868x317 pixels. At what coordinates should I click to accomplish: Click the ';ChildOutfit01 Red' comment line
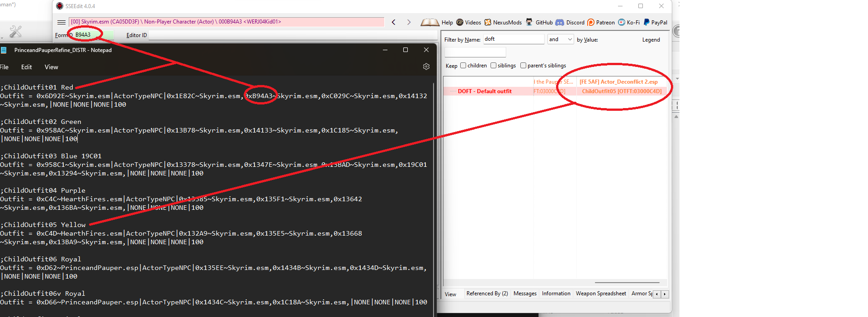[37, 87]
